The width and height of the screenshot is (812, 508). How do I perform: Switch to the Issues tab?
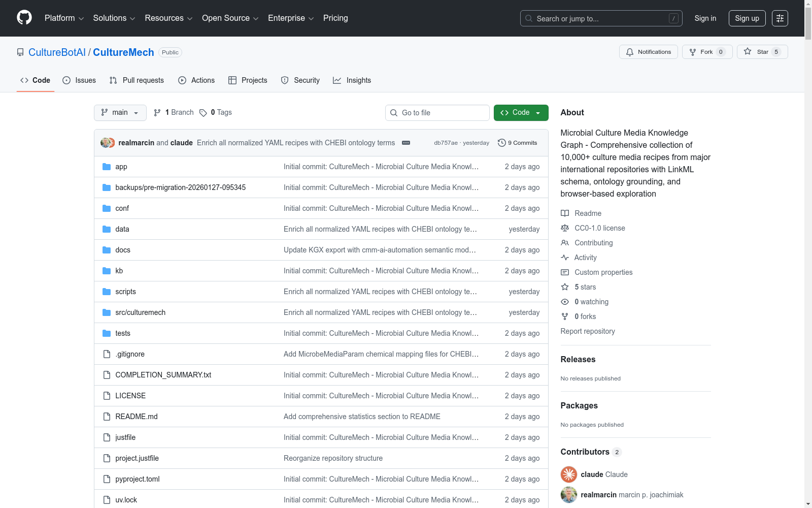[79, 80]
